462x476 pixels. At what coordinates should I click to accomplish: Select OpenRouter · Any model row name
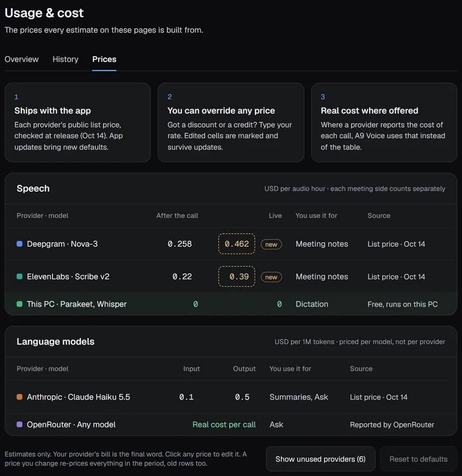click(x=71, y=424)
